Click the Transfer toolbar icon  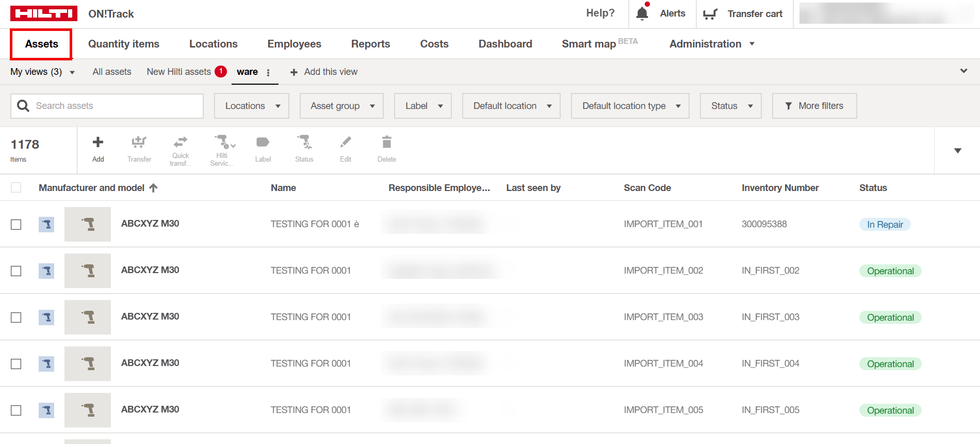coord(139,142)
